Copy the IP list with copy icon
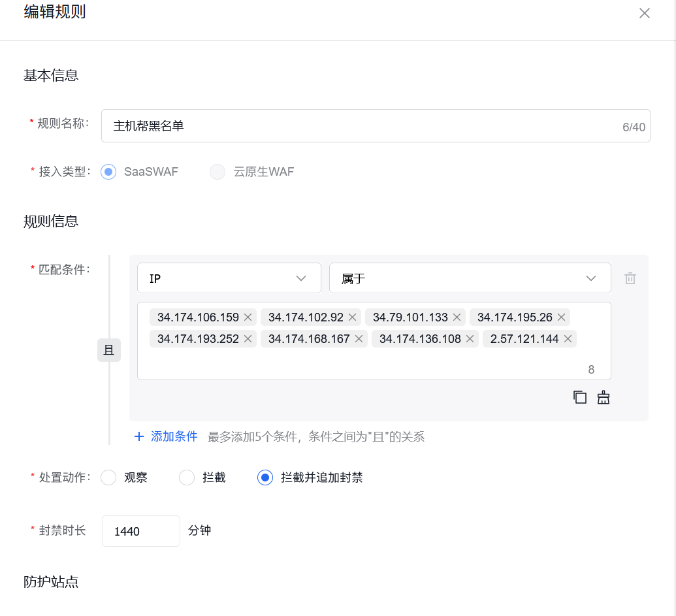The height and width of the screenshot is (616, 676). (580, 397)
